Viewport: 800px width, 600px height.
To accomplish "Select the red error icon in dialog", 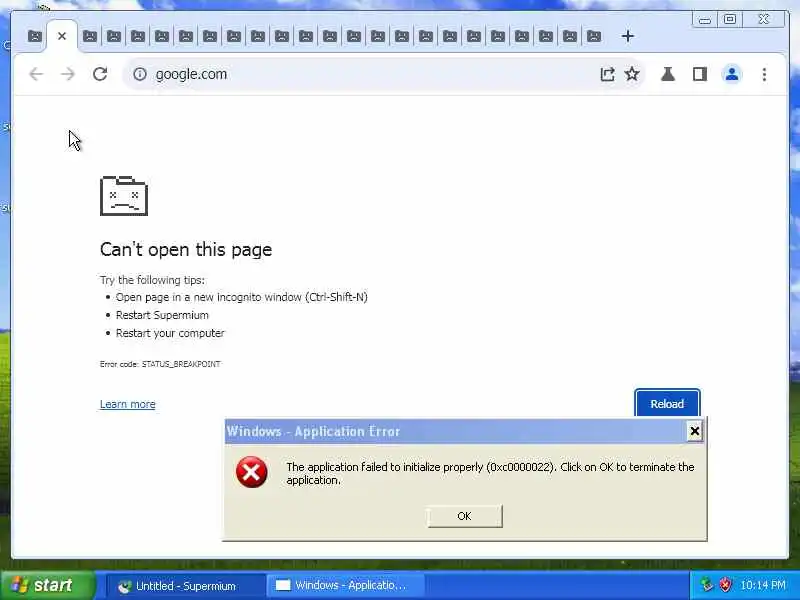I will 252,472.
